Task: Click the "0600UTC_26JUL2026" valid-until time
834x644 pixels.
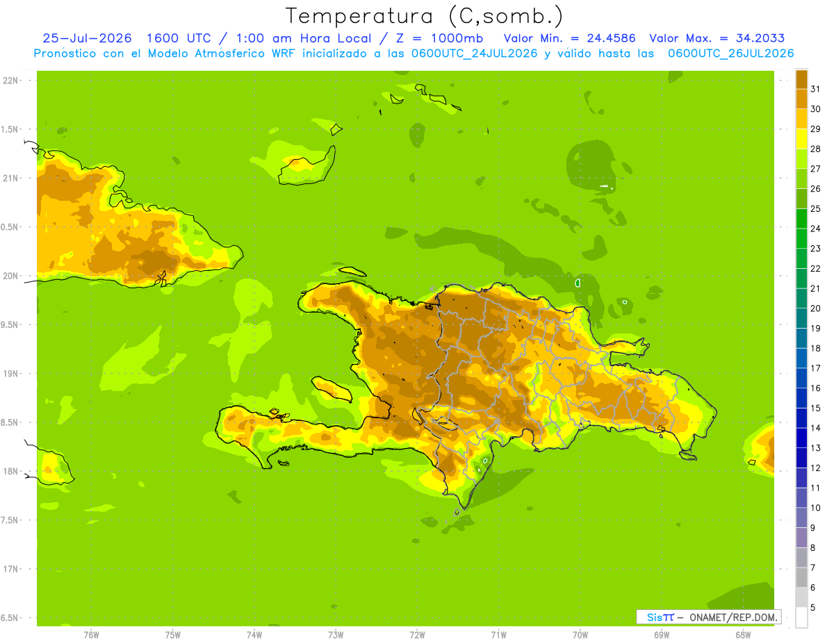Action: [x=731, y=53]
